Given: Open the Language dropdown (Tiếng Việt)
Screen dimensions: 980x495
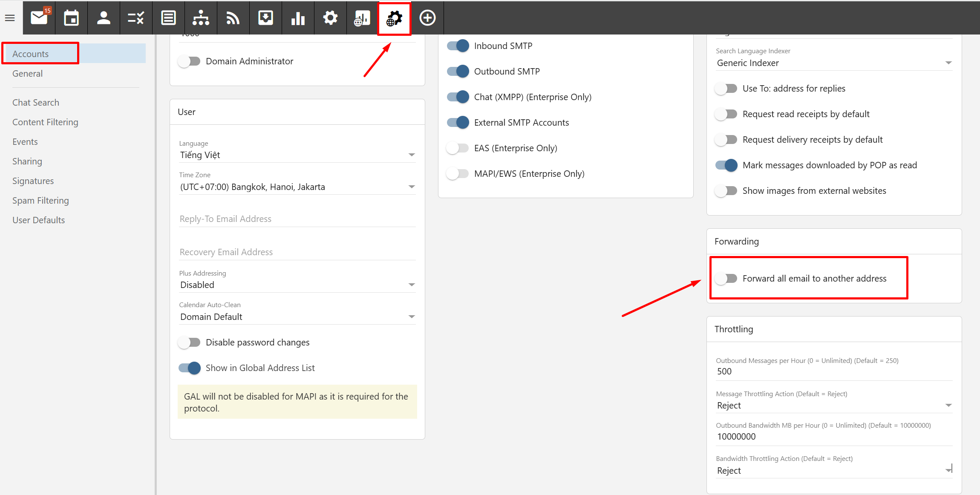Looking at the screenshot, I should click(297, 155).
